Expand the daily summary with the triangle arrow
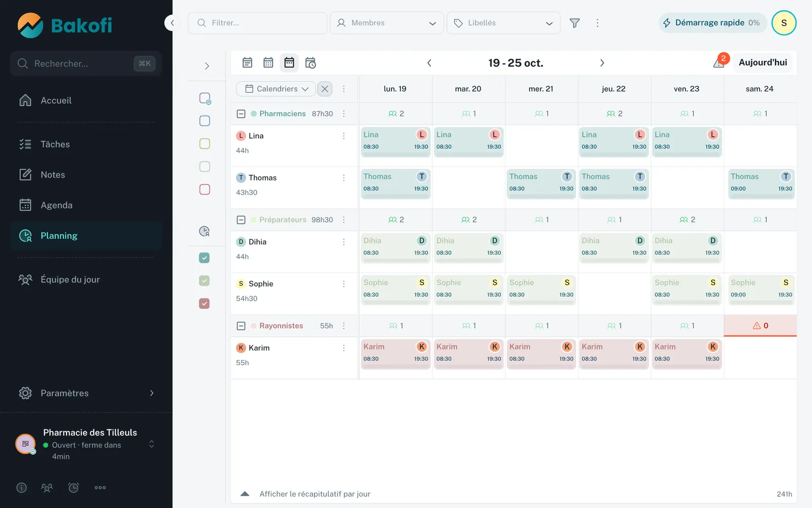 pos(245,494)
